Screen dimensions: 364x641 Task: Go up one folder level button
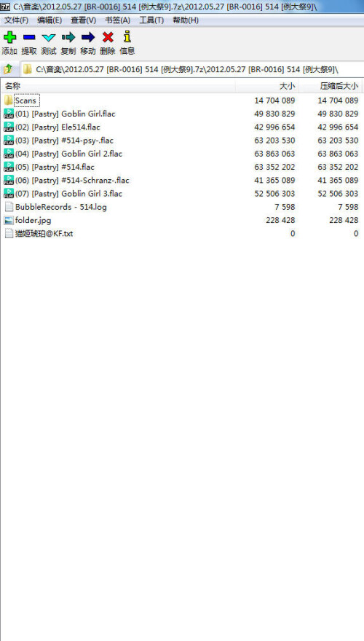tap(8, 69)
